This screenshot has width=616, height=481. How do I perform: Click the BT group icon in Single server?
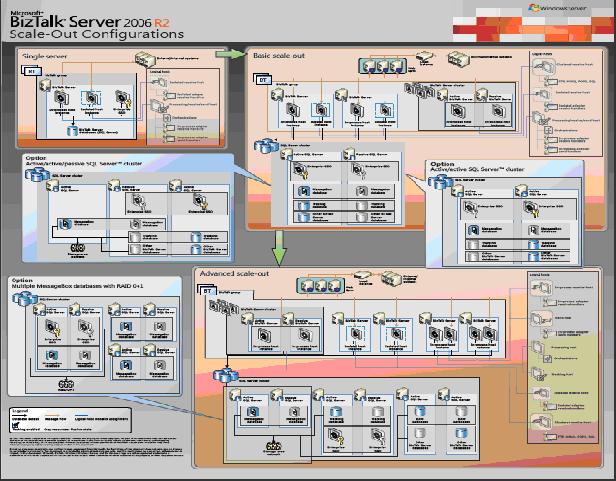click(32, 71)
